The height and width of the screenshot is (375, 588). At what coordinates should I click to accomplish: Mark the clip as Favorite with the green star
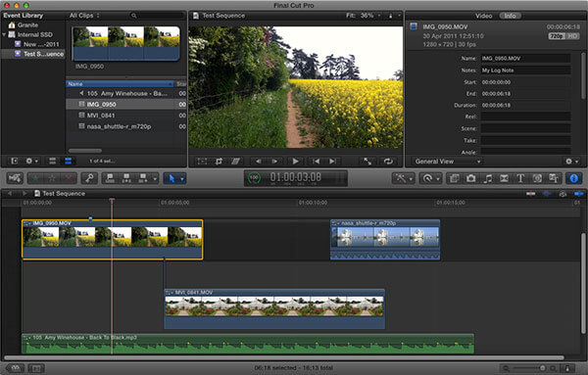pos(35,178)
